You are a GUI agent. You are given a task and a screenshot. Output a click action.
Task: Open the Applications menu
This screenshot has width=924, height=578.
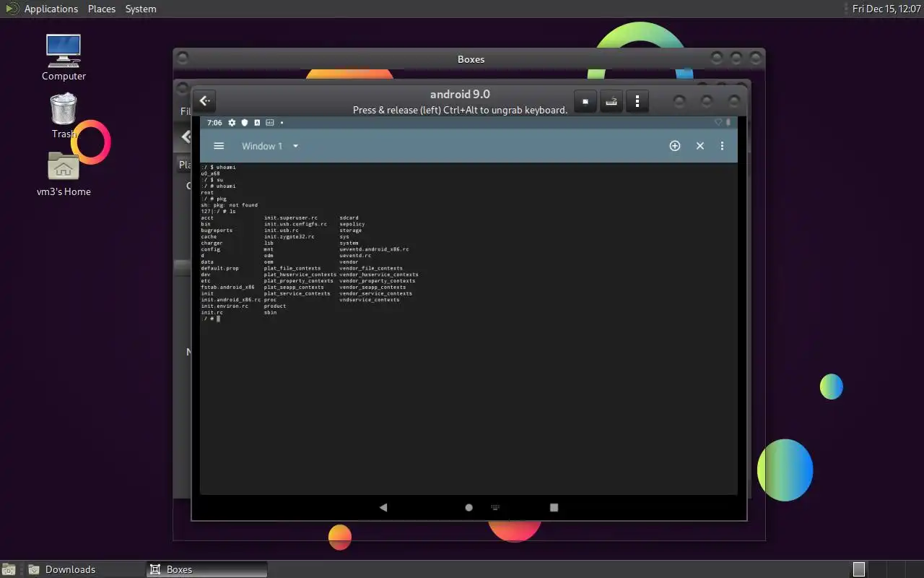pos(51,9)
